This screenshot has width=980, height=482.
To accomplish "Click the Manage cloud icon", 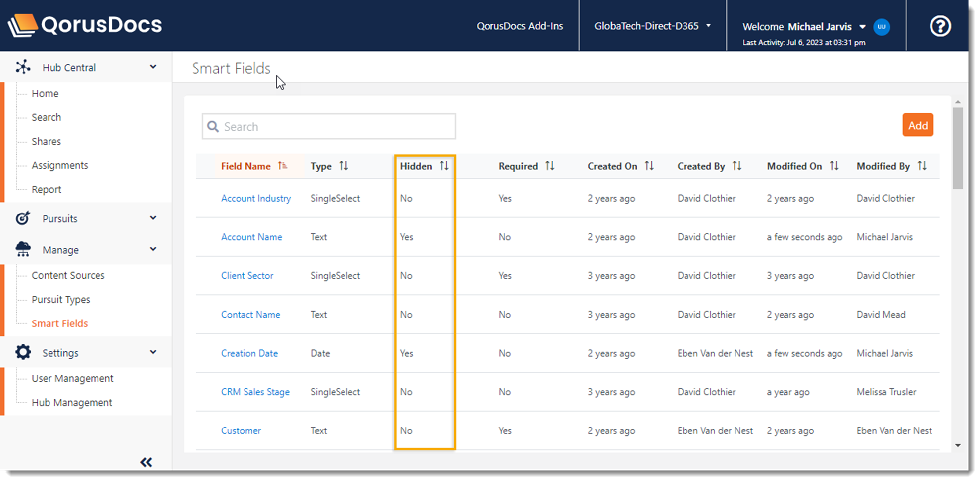I will pyautogui.click(x=23, y=249).
